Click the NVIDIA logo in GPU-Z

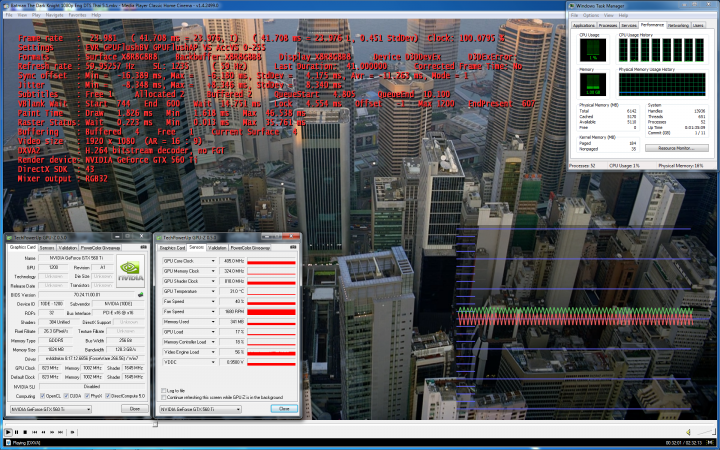tap(130, 271)
